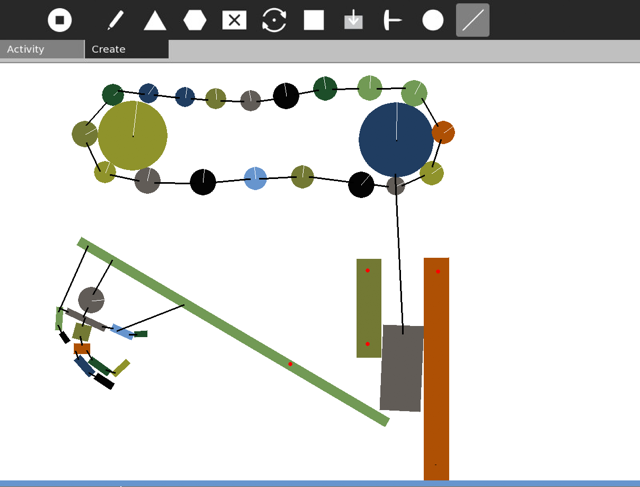Click the large navy blue circle
640x487 pixels.
(396, 140)
